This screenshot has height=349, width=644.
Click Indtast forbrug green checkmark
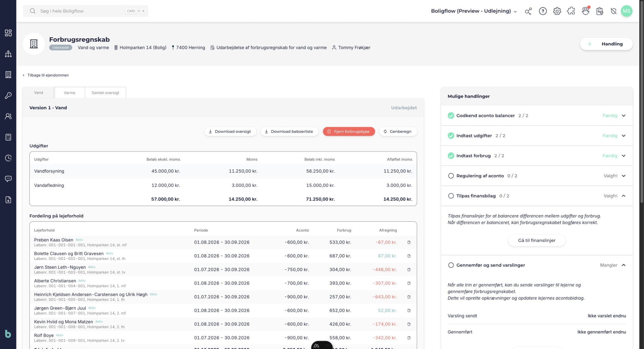click(451, 156)
